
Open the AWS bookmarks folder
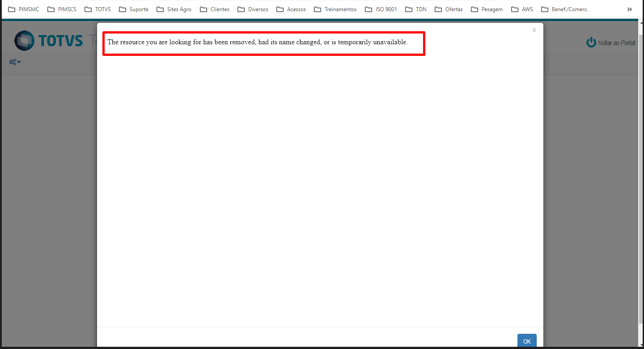coord(521,9)
